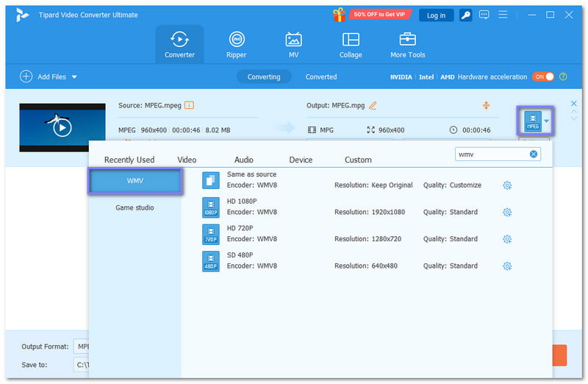This screenshot has width=588, height=384.
Task: Open settings gear for HD 720P
Action: coord(507,239)
